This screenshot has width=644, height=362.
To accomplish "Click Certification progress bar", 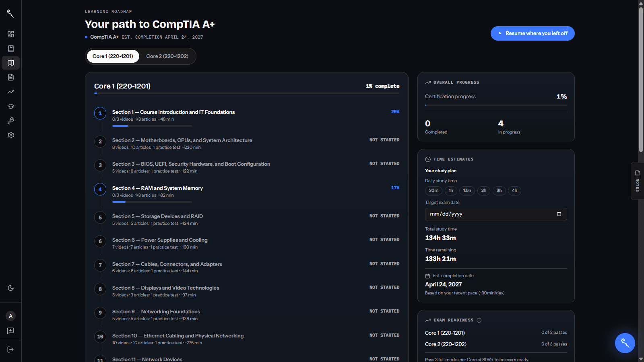I will coord(496,105).
